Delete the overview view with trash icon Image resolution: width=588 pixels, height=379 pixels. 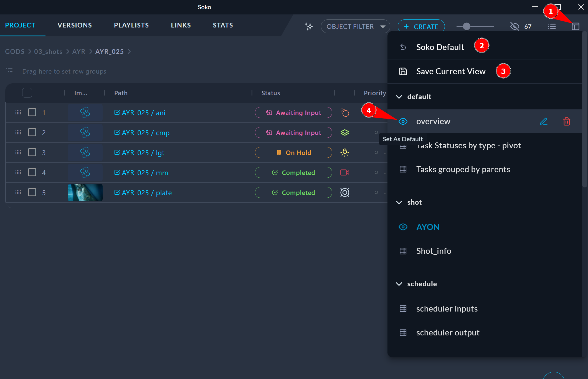point(566,121)
